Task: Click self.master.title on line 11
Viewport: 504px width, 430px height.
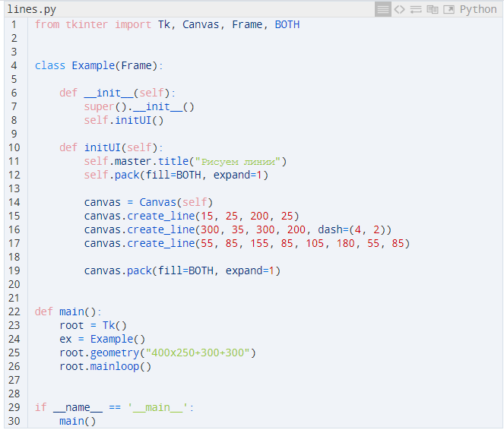Action: (136, 162)
